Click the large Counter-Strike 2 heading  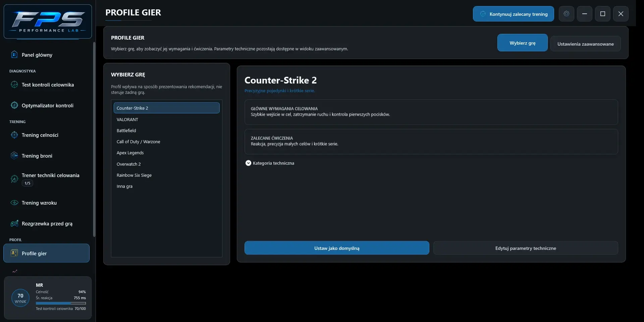coord(280,80)
